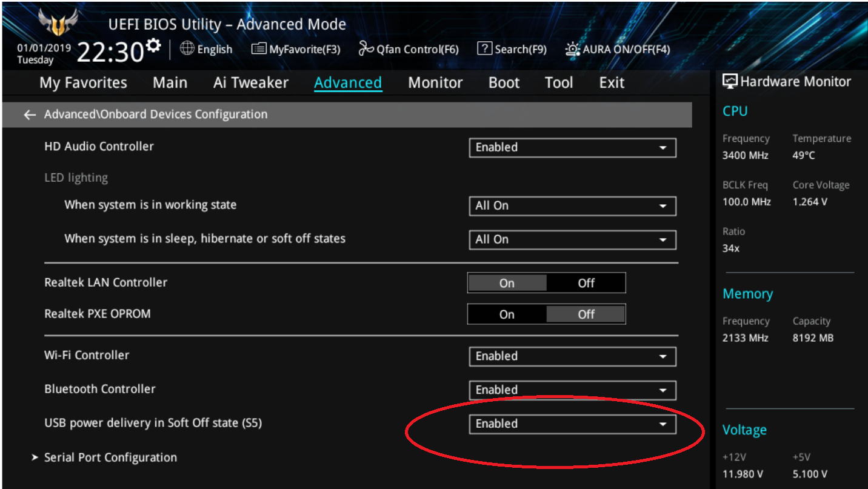This screenshot has height=489, width=868.
Task: Click the settings gear next to the clock
Action: pyautogui.click(x=154, y=45)
